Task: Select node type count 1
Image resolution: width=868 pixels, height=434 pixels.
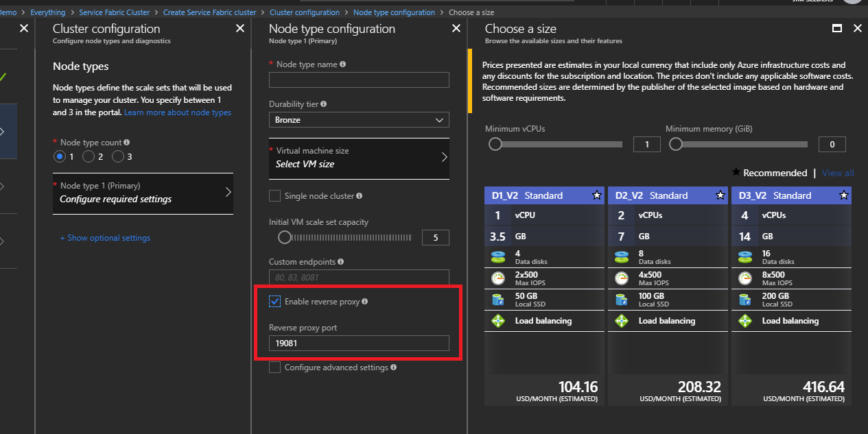Action: tap(60, 156)
